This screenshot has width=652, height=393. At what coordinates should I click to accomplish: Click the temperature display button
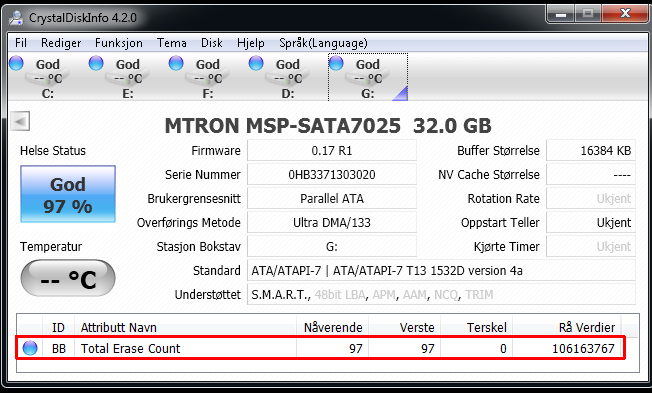point(68,278)
